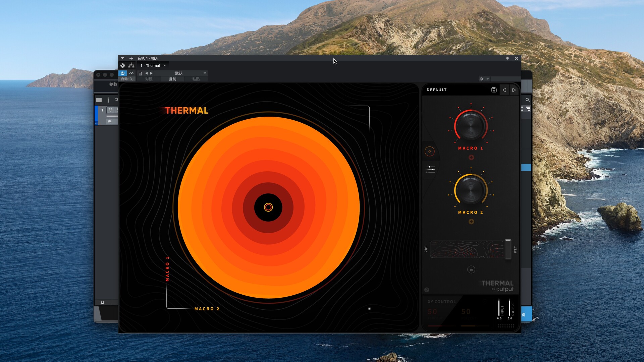Click the add insert plus icon

131,58
